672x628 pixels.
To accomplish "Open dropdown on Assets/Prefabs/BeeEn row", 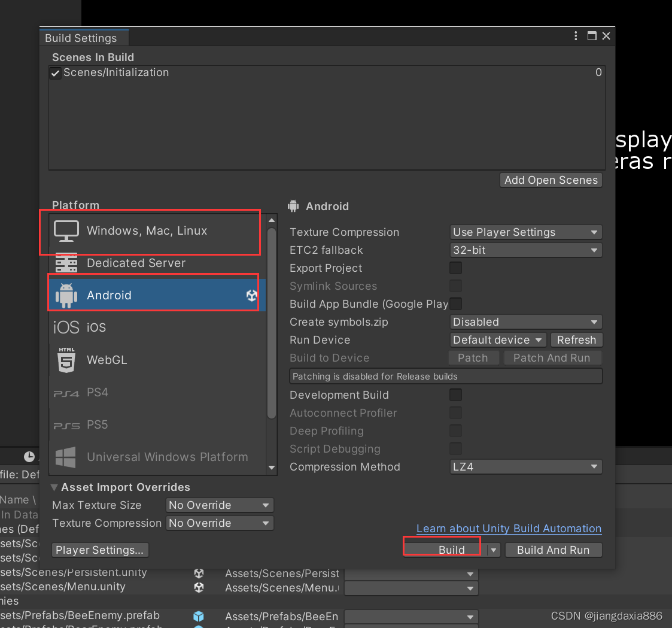I will 412,617.
